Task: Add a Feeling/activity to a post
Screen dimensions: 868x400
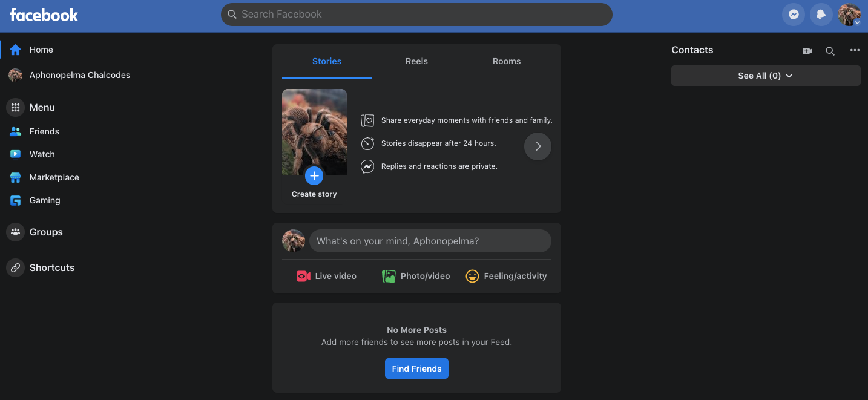Action: tap(506, 276)
